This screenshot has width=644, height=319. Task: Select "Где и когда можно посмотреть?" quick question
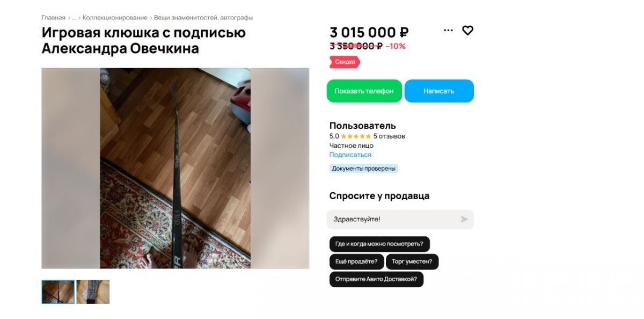point(379,244)
